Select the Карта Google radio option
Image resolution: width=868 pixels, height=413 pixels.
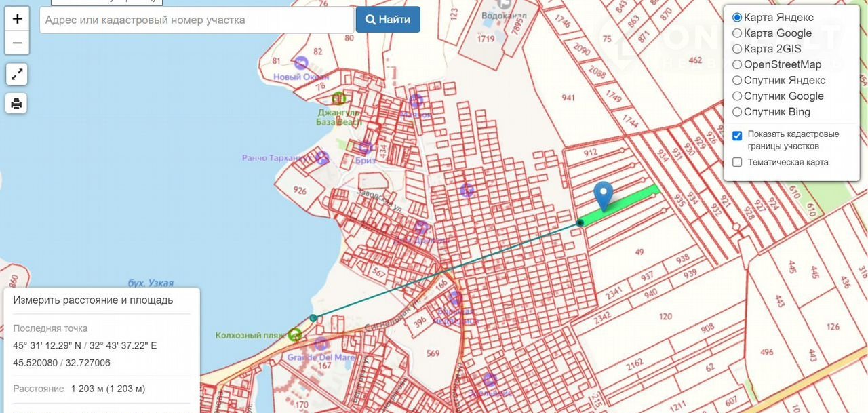(x=737, y=33)
